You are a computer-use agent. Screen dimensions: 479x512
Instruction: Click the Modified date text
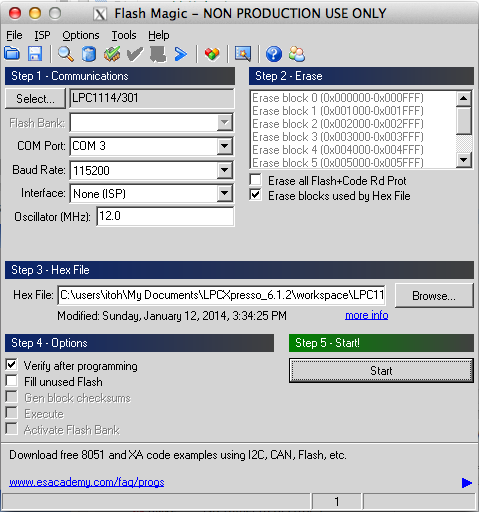(x=172, y=315)
